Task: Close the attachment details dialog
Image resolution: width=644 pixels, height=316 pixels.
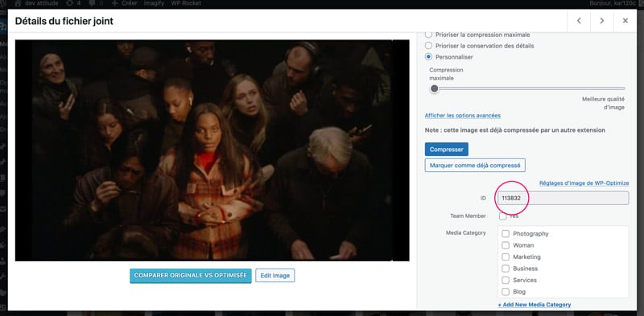Action: click(625, 21)
